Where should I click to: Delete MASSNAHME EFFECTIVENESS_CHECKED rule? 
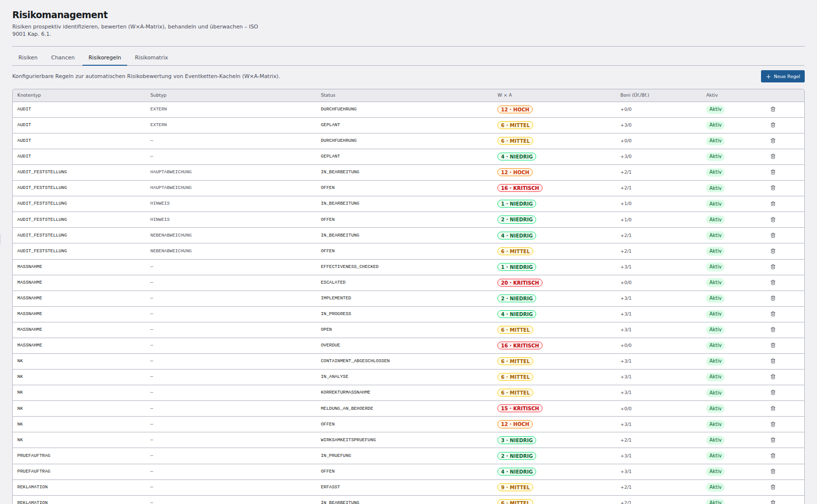coord(773,267)
